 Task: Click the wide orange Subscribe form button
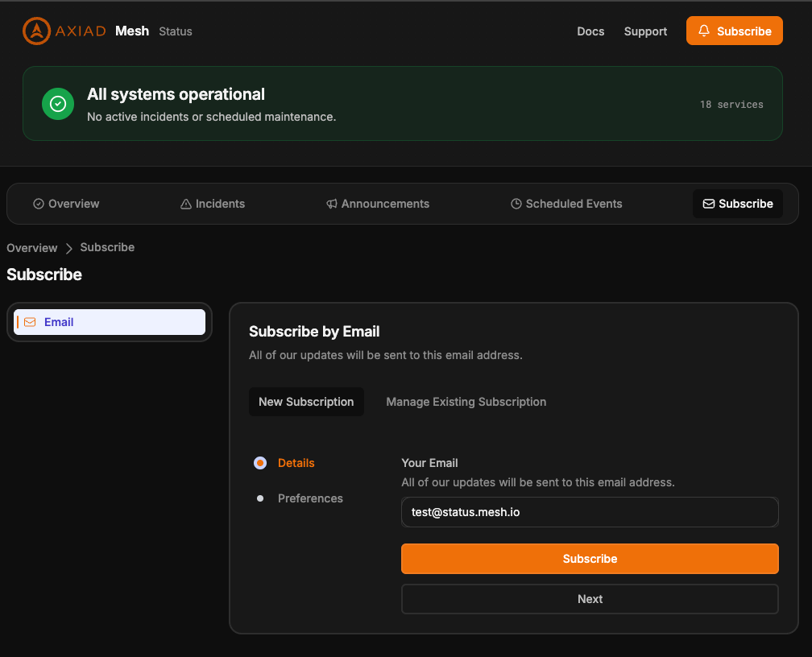[x=590, y=559]
